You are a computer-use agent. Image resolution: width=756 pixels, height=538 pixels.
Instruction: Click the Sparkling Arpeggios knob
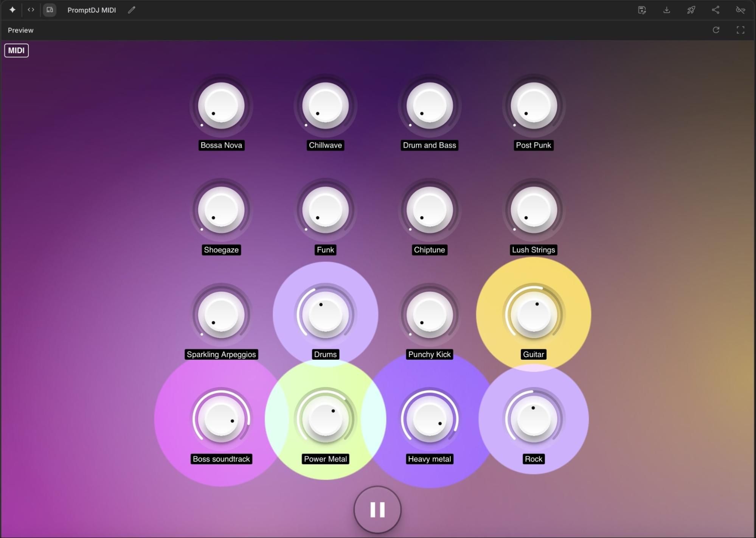(x=221, y=315)
